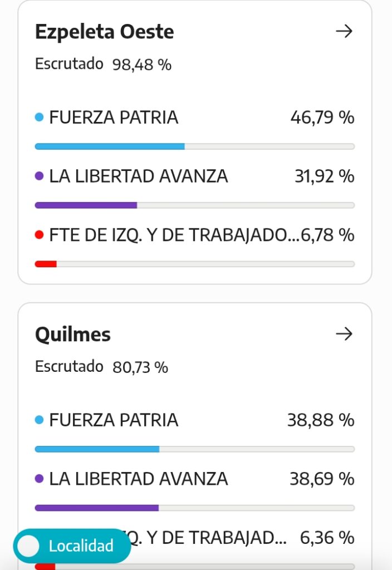Click Quilmes Fuerza Patria 38,88 % bar
Screen dimensions: 392x570
(x=195, y=449)
